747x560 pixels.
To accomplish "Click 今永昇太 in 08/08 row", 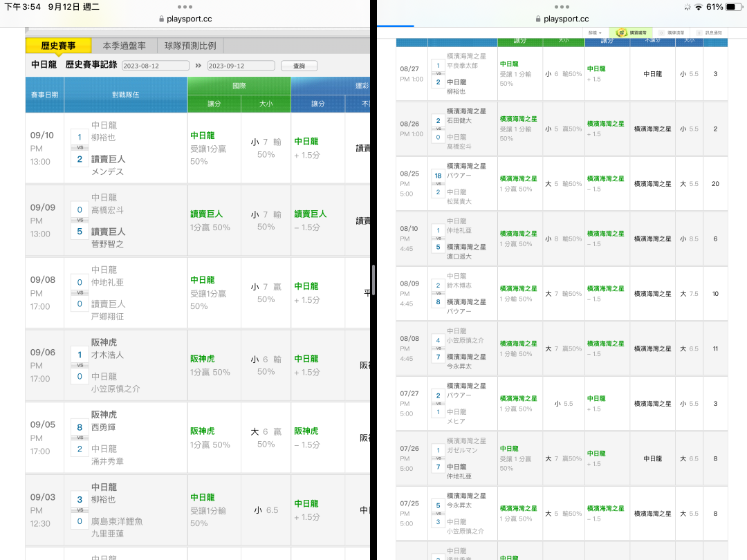I will [x=459, y=366].
